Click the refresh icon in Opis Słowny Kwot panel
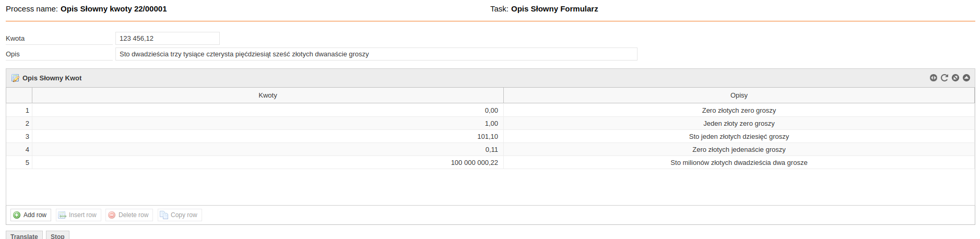Screen dimensions: 980x239 [x=944, y=78]
